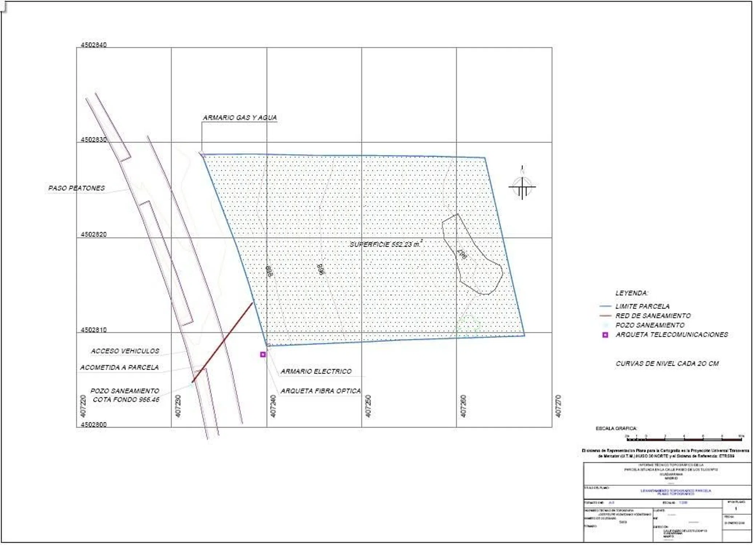756x545 pixels.
Task: Click the north arrow compass symbol
Action: [x=522, y=187]
